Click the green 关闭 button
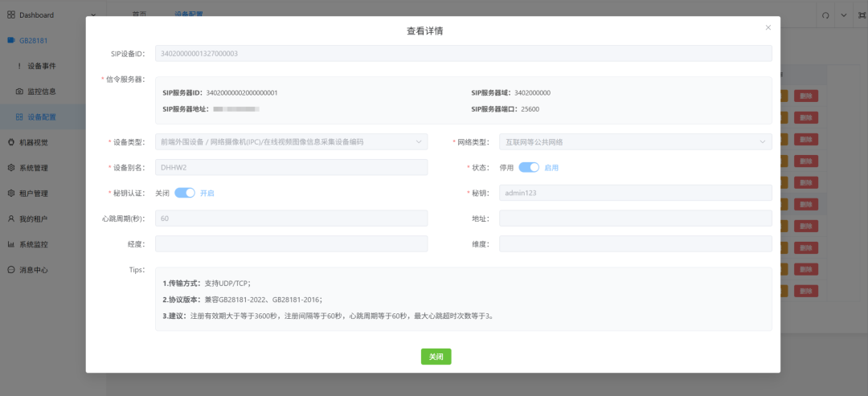The image size is (868, 396). [436, 357]
